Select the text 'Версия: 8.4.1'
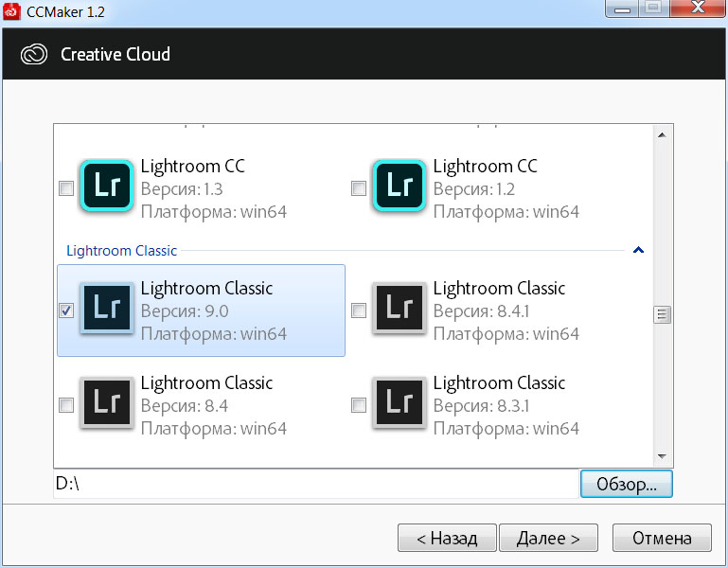728x568 pixels. (x=482, y=311)
